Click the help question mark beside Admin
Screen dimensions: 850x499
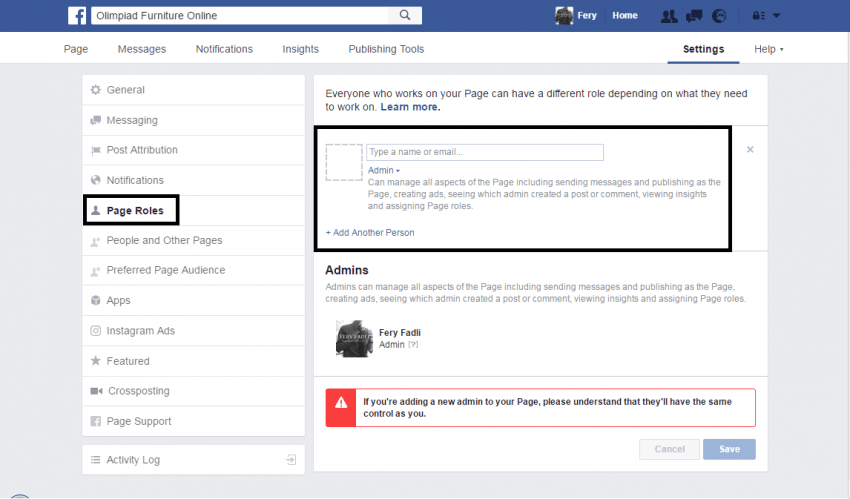pos(413,345)
